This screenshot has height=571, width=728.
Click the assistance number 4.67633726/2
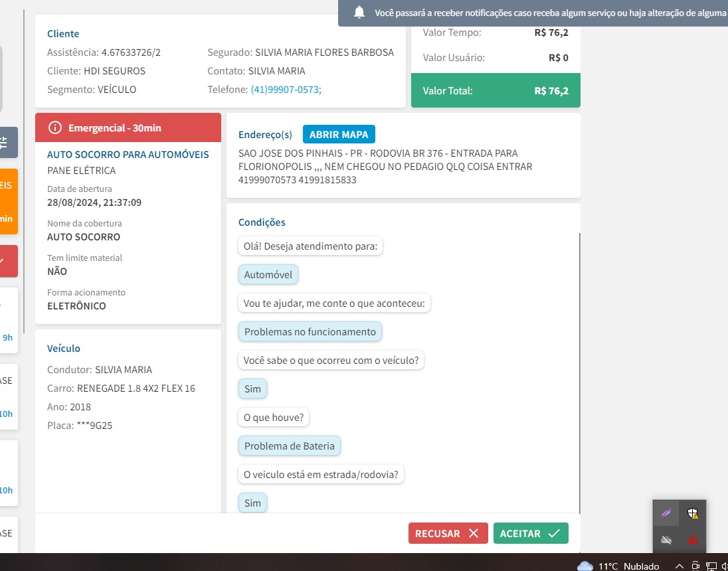131,52
